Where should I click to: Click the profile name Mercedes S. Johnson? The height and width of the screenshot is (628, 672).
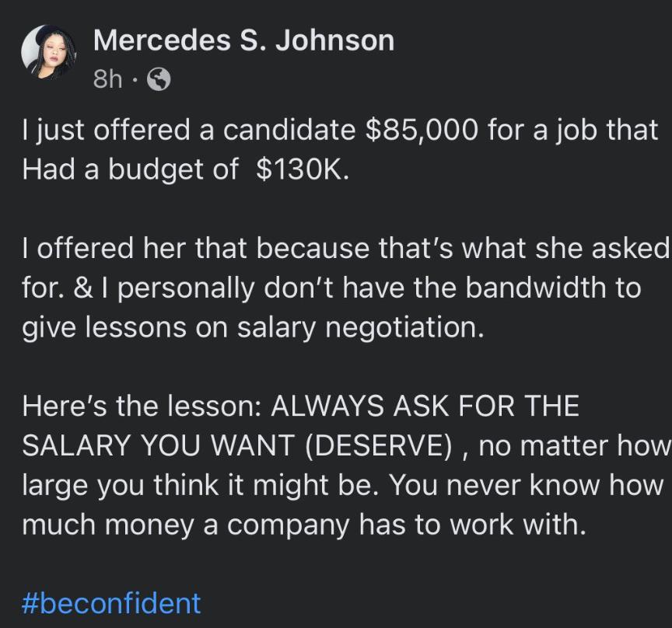tap(243, 40)
